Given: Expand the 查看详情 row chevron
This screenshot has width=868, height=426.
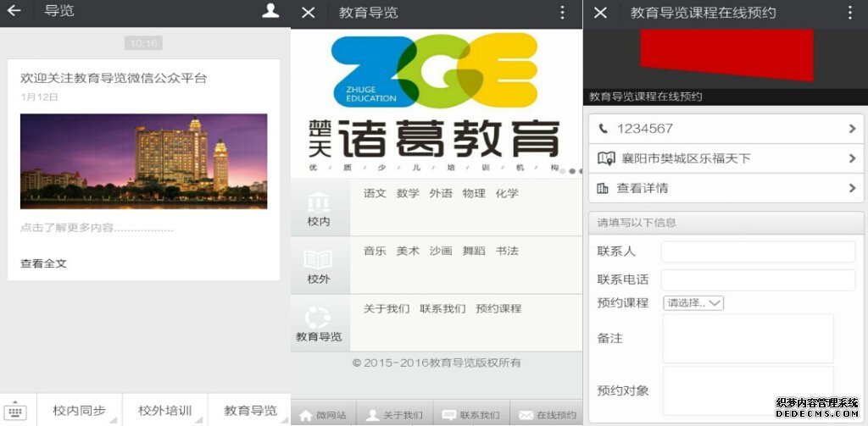Looking at the screenshot, I should point(853,189).
